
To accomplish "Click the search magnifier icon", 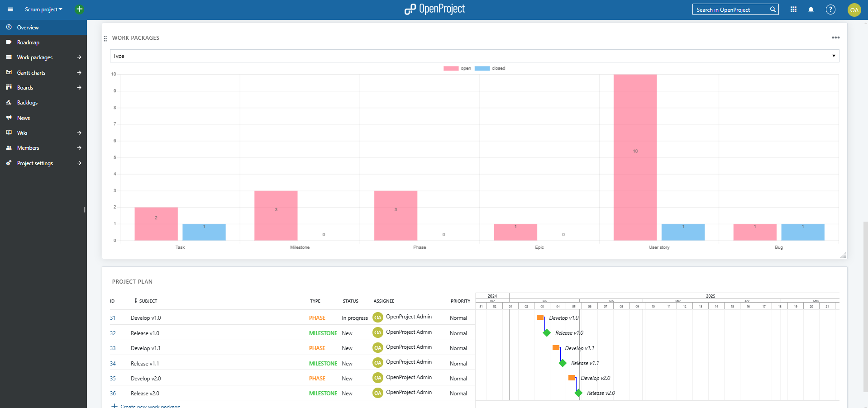I will coord(773,9).
